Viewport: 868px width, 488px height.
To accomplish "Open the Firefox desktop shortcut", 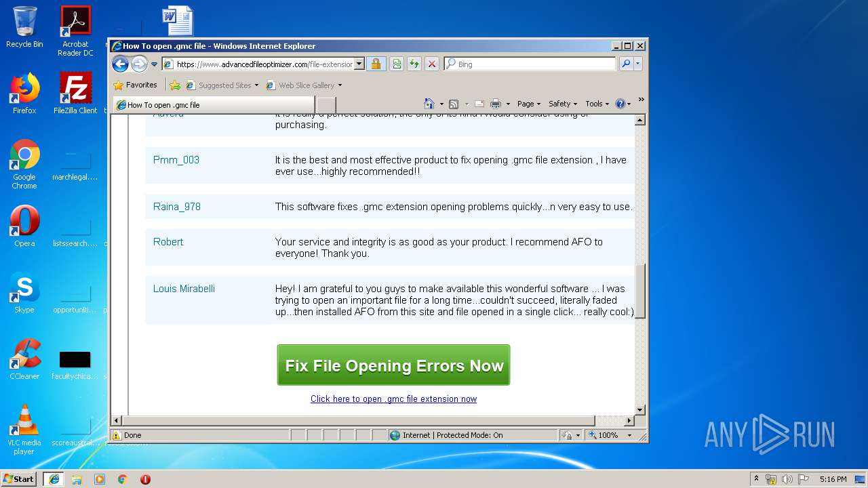I will [24, 94].
